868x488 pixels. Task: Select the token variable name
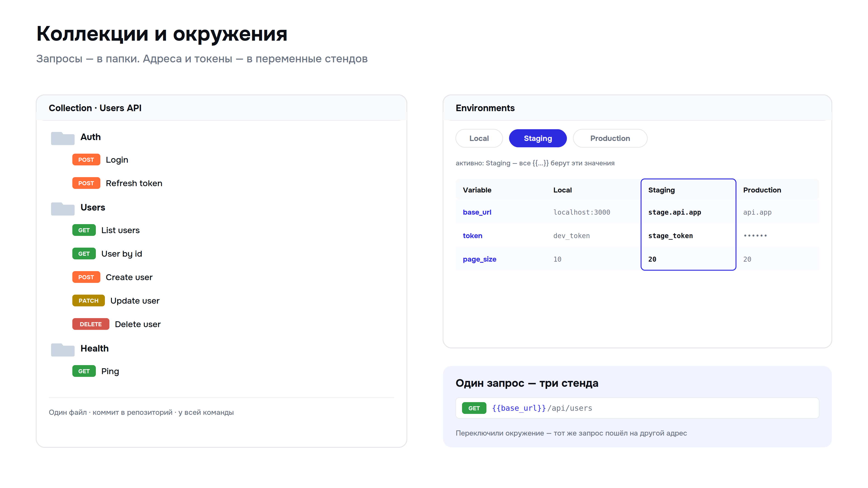(x=473, y=236)
